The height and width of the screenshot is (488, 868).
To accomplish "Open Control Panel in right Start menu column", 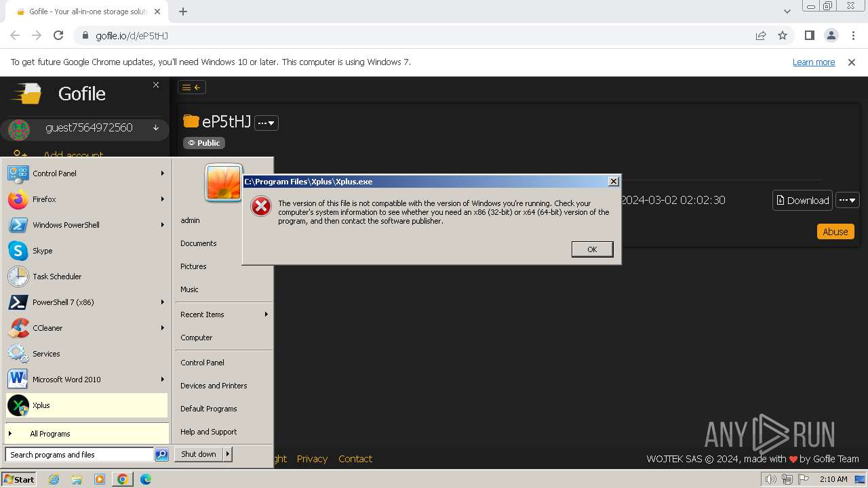I will 202,363.
